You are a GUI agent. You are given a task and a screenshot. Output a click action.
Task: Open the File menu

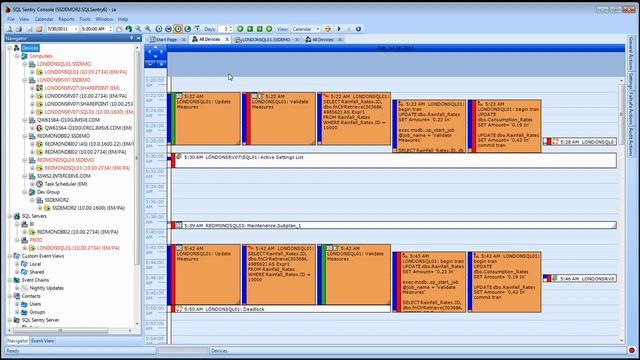coord(11,19)
